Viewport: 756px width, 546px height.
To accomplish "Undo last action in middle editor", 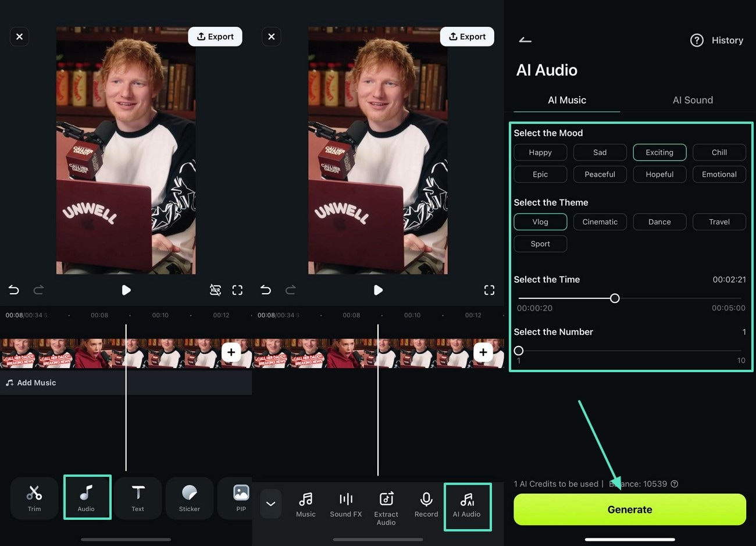I will point(266,290).
